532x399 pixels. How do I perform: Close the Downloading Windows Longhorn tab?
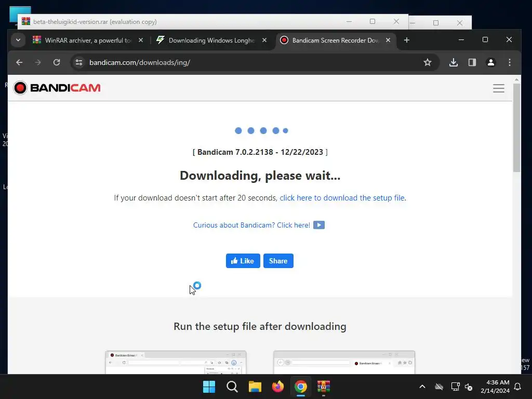(264, 41)
